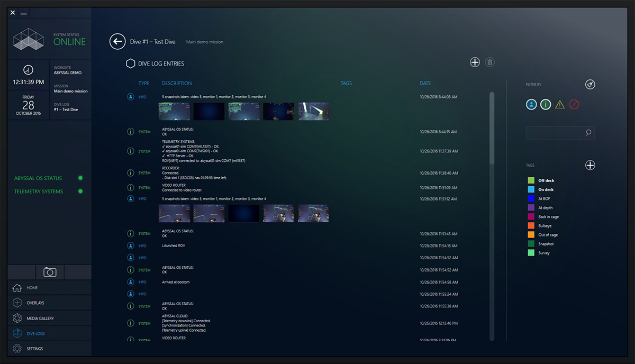Screen dimensions: 635x364
Task: Sort entries by the Tags column header
Action: [346, 84]
